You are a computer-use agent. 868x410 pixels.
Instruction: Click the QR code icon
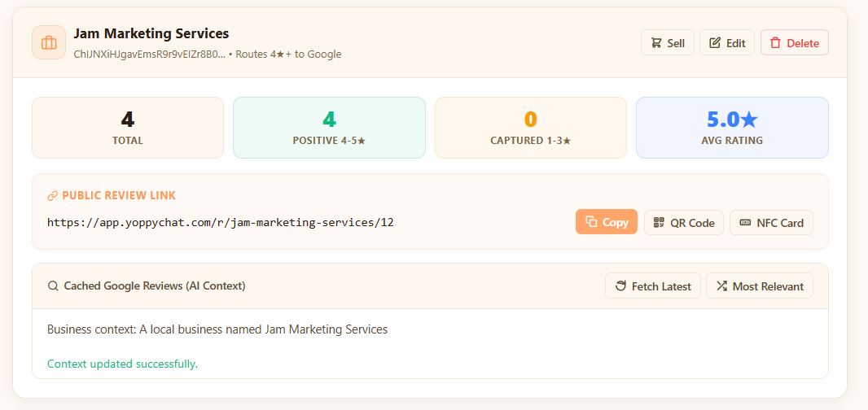point(659,222)
